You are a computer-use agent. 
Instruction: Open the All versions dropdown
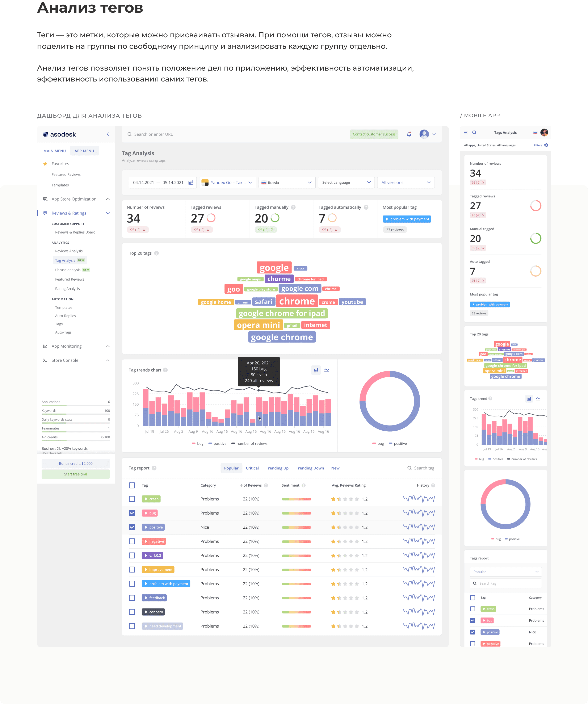(406, 182)
